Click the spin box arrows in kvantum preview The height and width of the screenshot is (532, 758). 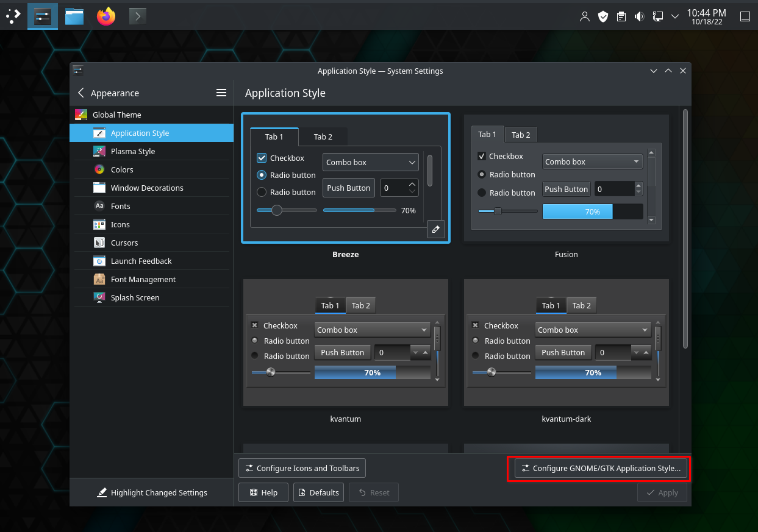tap(421, 352)
